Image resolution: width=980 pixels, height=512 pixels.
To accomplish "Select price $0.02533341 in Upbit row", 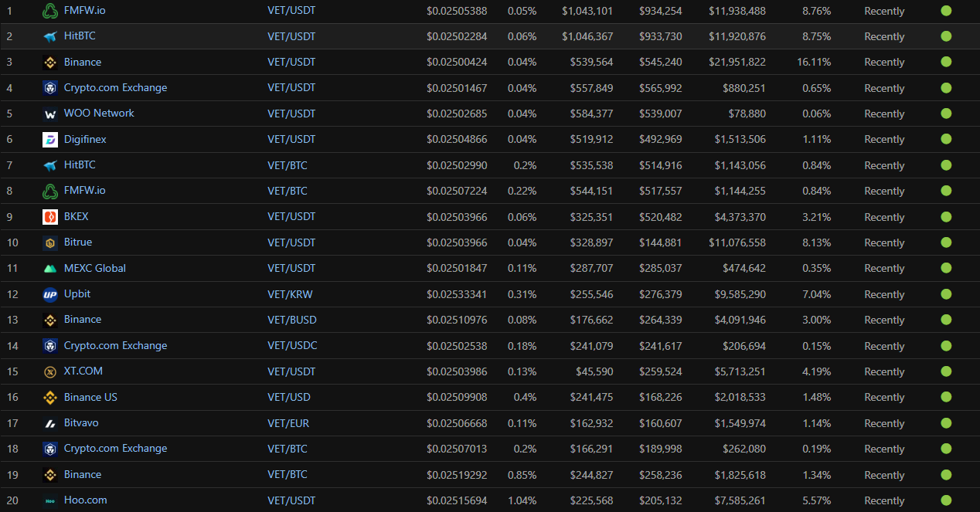I will coord(457,294).
